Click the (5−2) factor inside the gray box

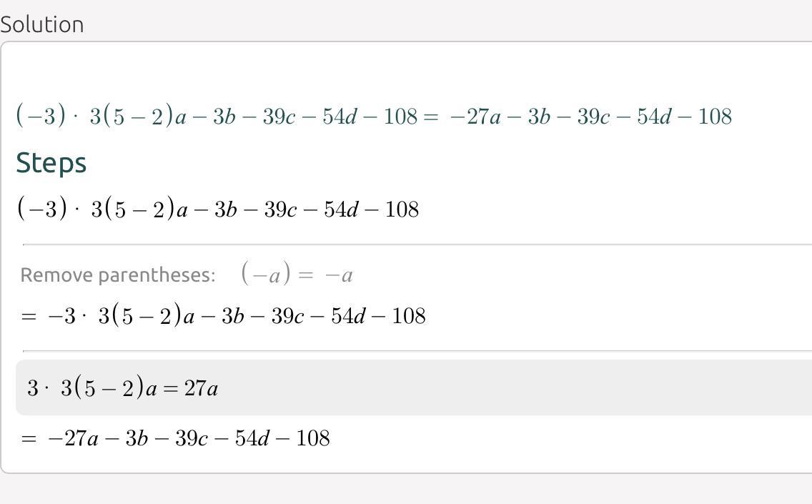tap(108, 387)
